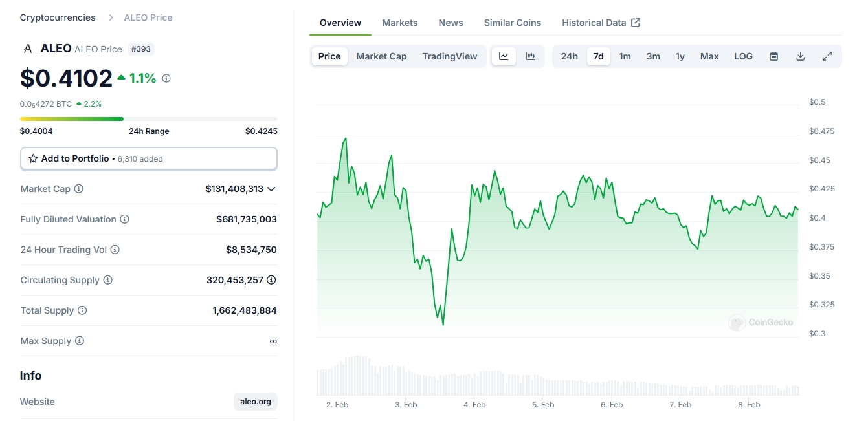The height and width of the screenshot is (421, 868).
Task: Open the Overview tab
Action: [x=340, y=23]
